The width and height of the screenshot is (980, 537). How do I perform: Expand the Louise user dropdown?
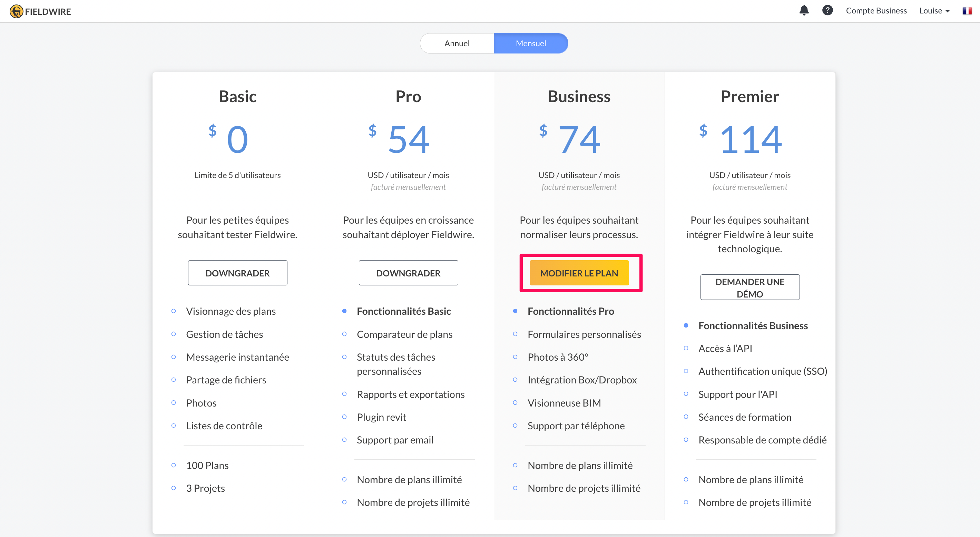click(x=931, y=11)
